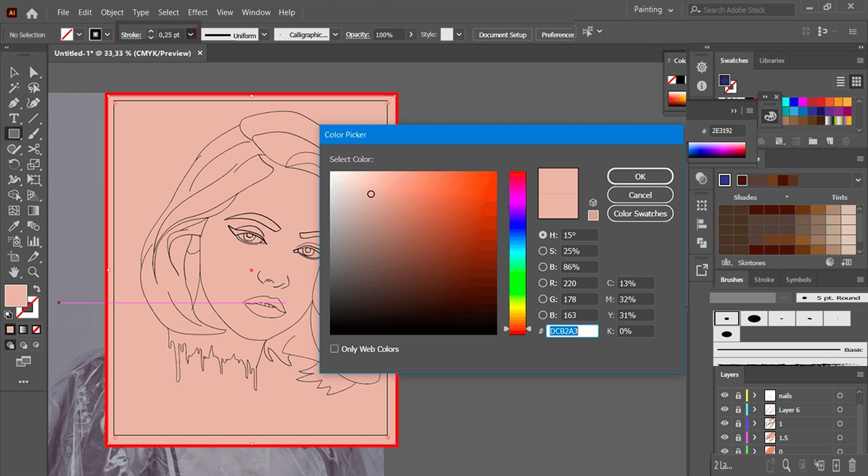Hide Layer 6 visibility eye

(x=724, y=410)
